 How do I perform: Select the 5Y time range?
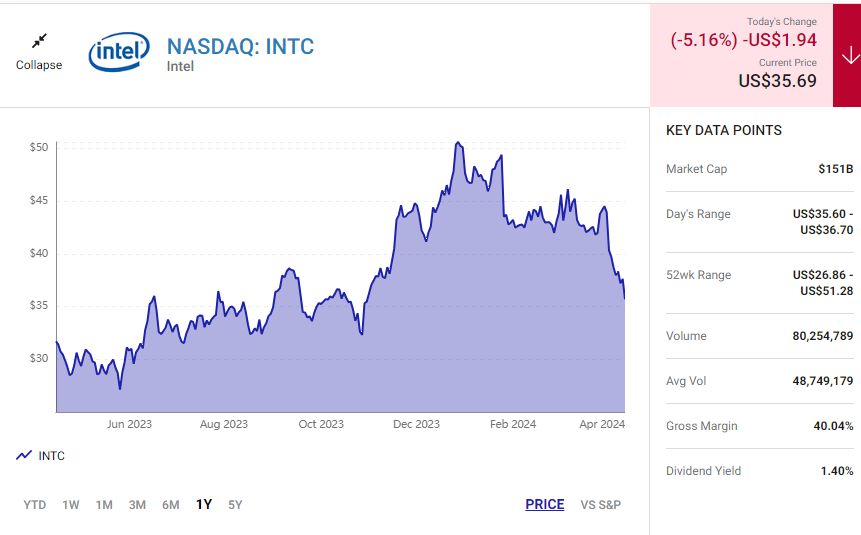235,505
